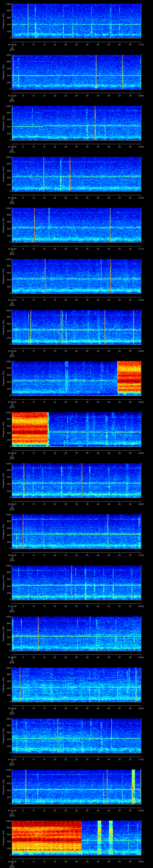Viewport: 153px width, 868px height.
Task: Select the spectrogram panel starting at 16:22:00
Action: point(76,327)
